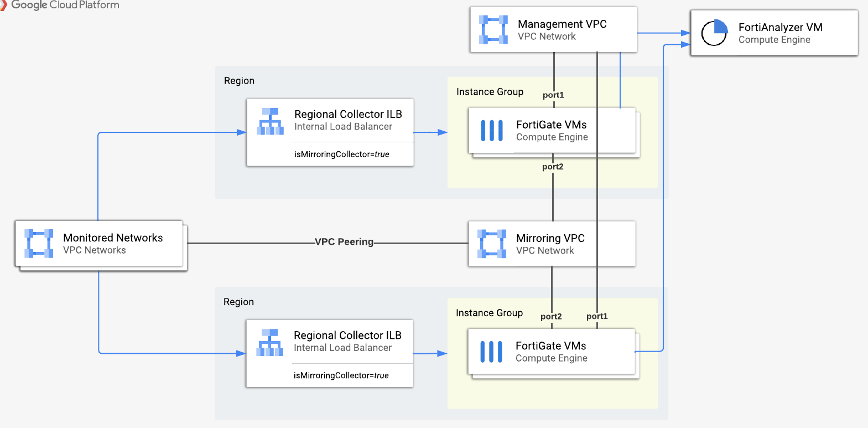This screenshot has width=868, height=428.
Task: Select the lower FortiGate VMs title
Action: coord(550,346)
